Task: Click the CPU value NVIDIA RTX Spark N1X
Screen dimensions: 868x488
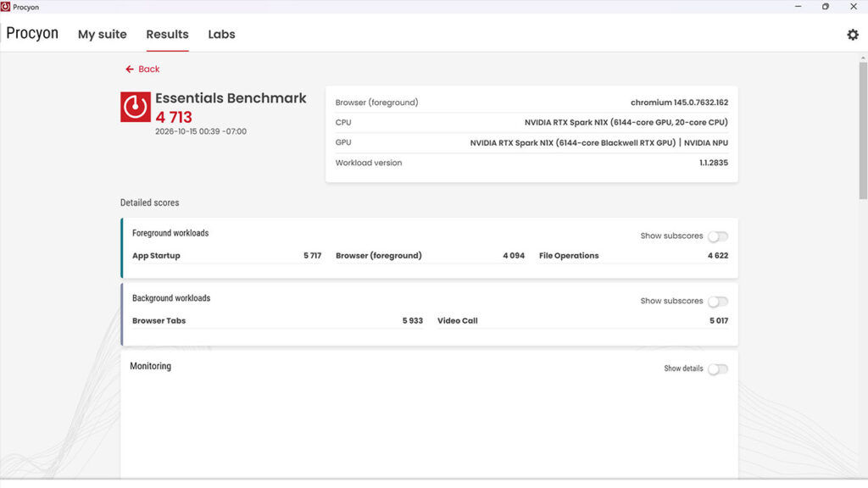Action: [x=626, y=122]
